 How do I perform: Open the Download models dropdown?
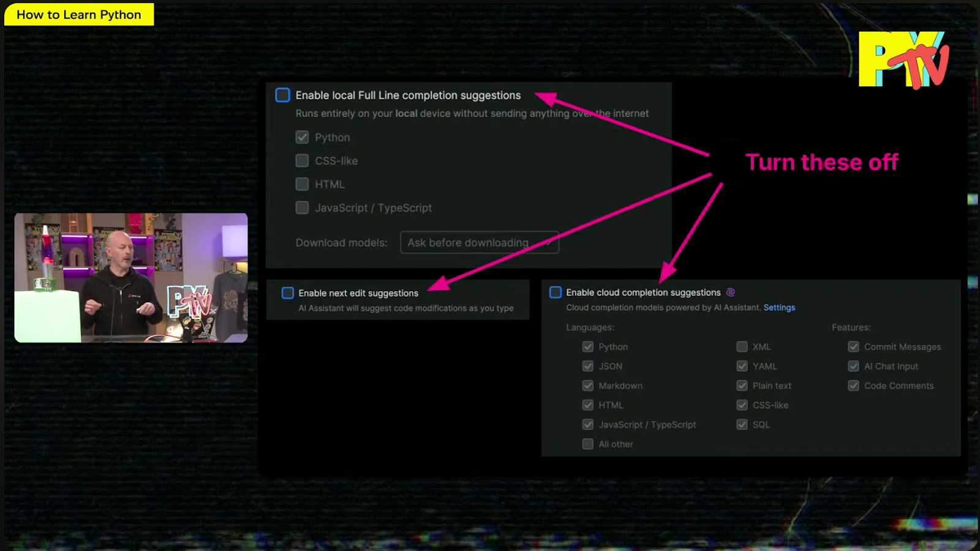pyautogui.click(x=479, y=243)
